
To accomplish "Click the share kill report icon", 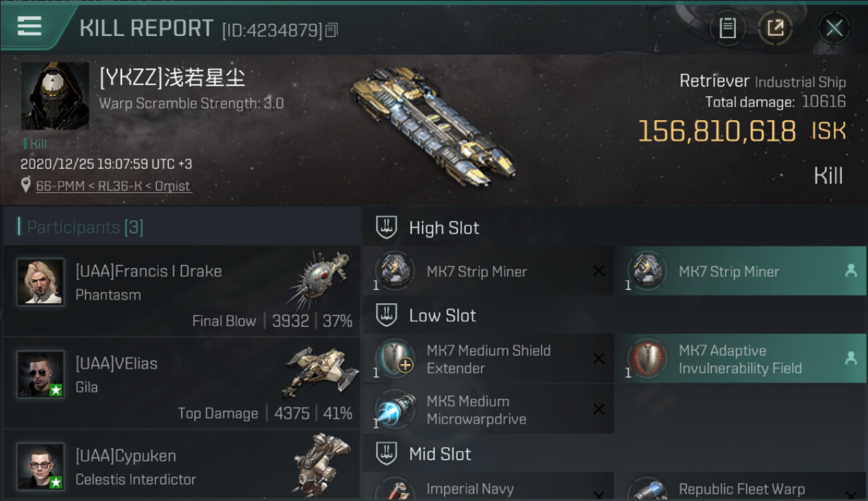I will coord(775,28).
